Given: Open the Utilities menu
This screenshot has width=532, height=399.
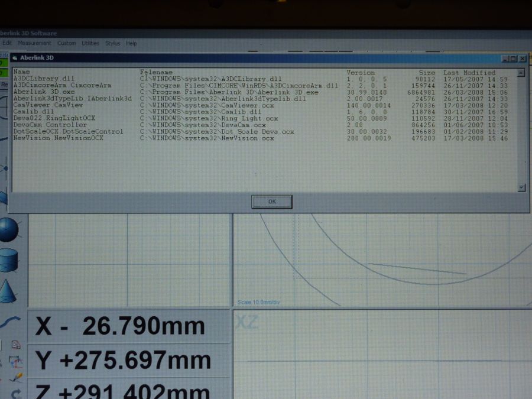Looking at the screenshot, I should (x=90, y=43).
